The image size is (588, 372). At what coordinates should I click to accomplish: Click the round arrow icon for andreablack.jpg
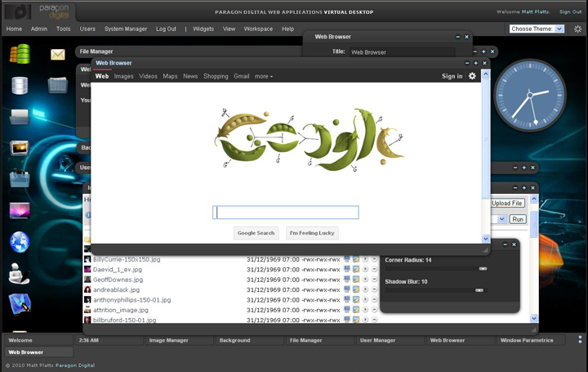[x=365, y=289]
